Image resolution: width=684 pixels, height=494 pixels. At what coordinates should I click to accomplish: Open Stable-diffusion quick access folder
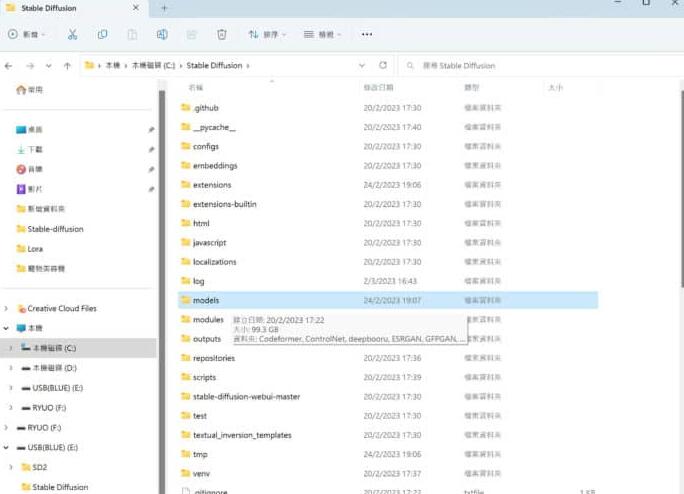[50, 229]
